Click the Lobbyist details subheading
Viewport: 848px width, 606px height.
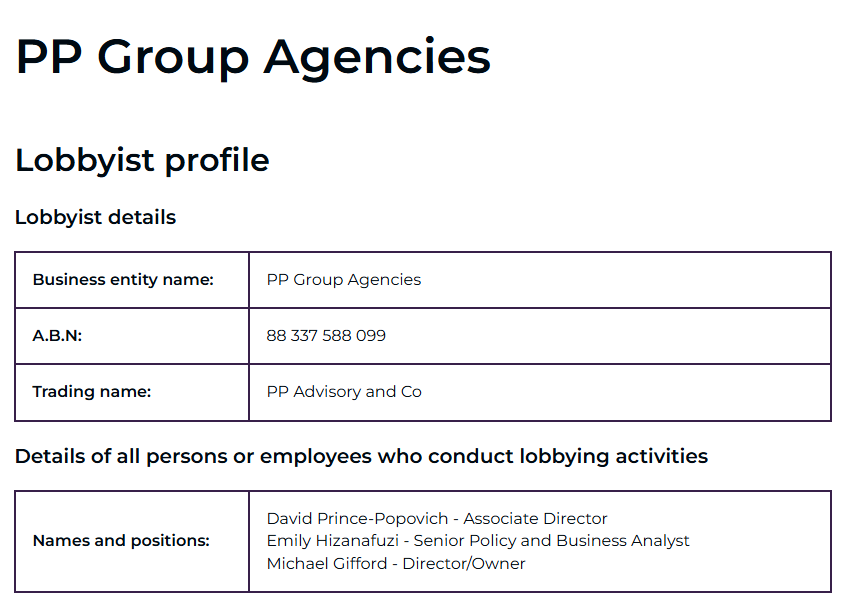(95, 217)
